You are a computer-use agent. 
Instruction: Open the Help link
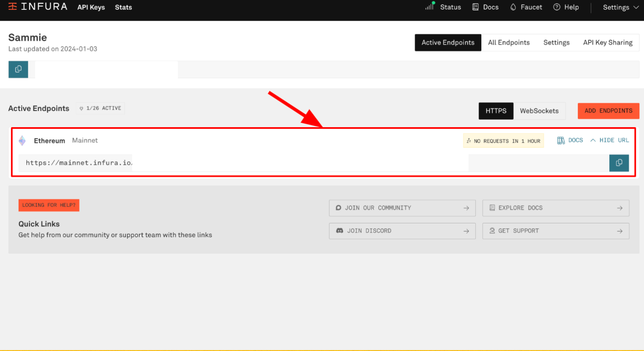tap(572, 7)
